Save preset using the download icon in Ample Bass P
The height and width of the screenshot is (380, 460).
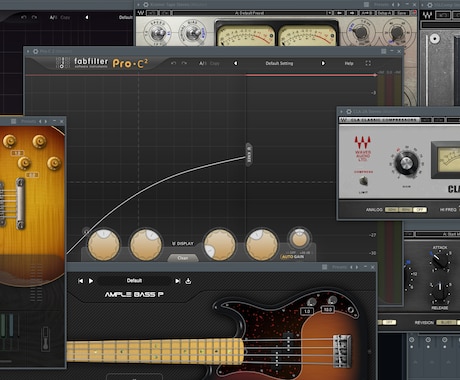click(188, 281)
